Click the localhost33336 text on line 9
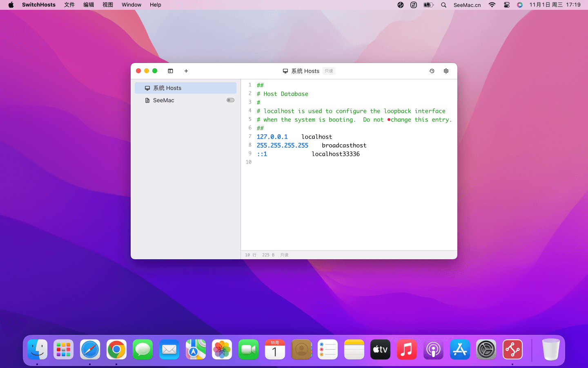Viewport: 588px width, 368px height. 336,154
